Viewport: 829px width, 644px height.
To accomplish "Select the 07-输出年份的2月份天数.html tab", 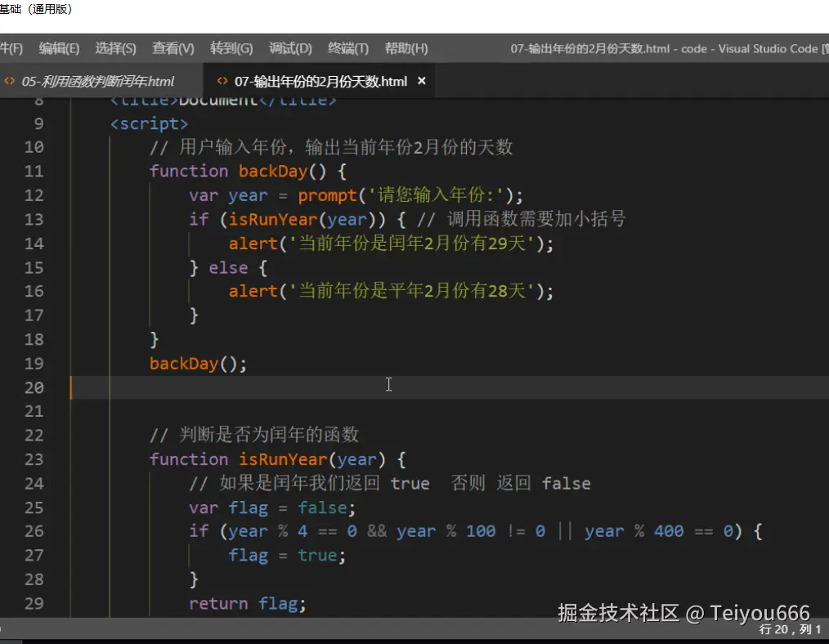I will pos(320,82).
